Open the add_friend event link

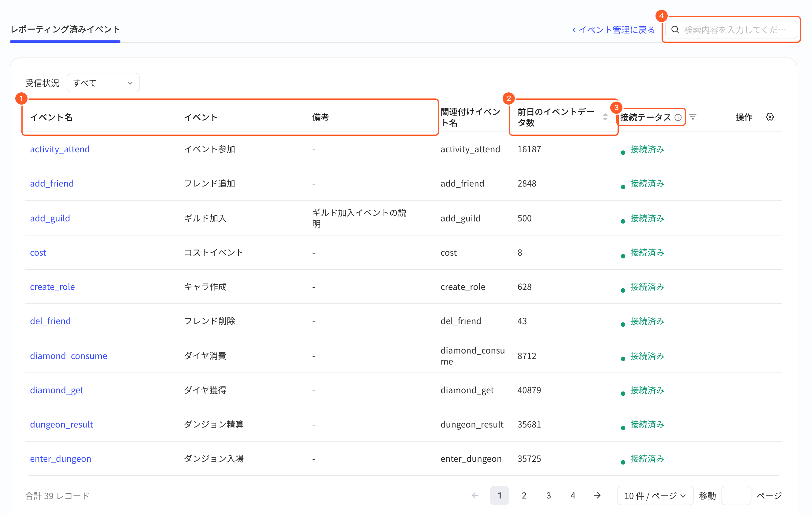52,183
